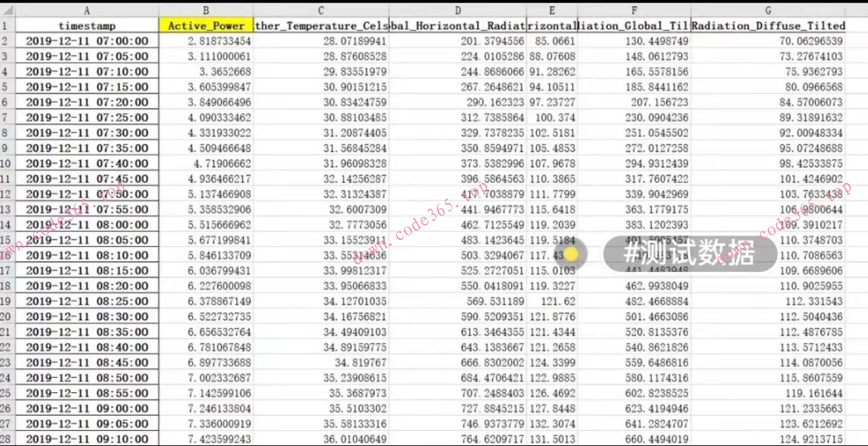Click cell 2019-12-11 09:00:00
Image resolution: width=868 pixels, height=446 pixels.
tap(87, 408)
